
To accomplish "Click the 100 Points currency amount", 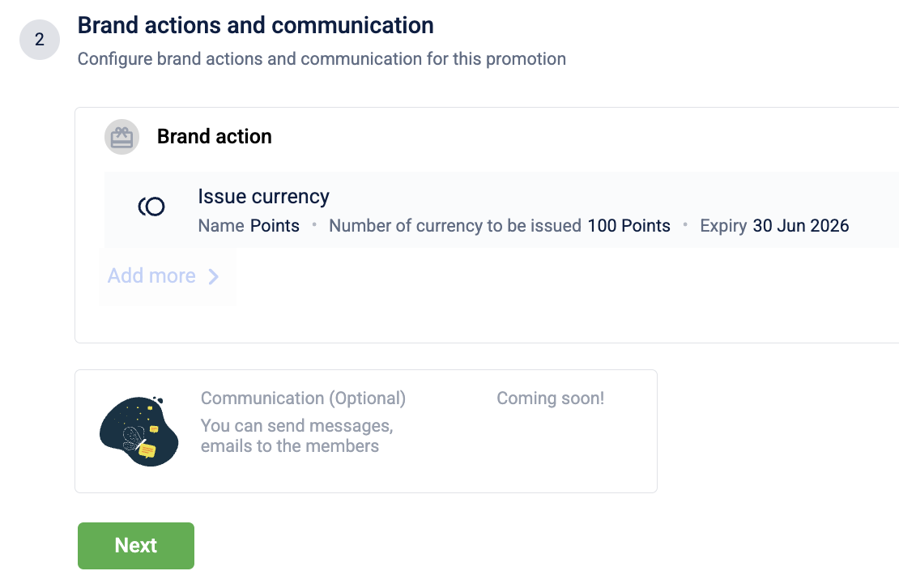I will click(x=629, y=226).
